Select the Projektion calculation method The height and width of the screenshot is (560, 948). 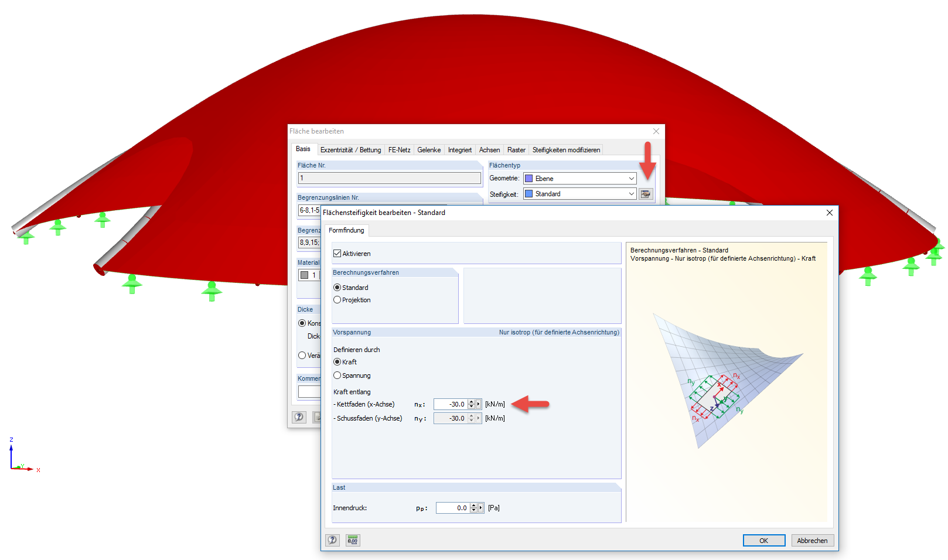click(337, 299)
